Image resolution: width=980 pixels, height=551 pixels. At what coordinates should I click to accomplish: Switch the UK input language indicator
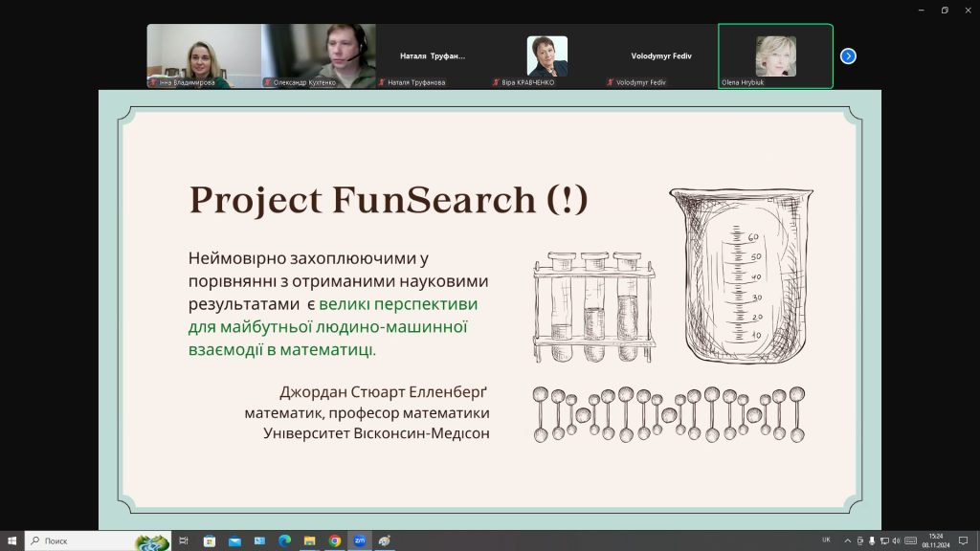tap(826, 540)
